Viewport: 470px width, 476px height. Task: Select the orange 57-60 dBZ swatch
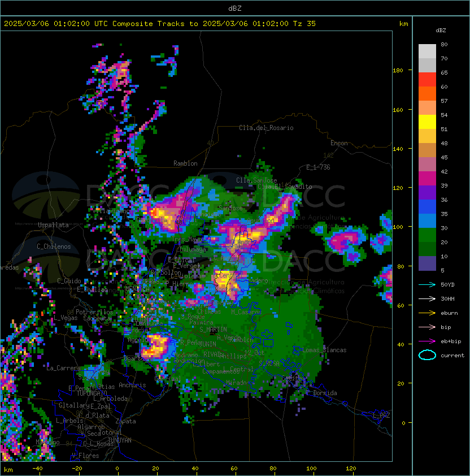[x=427, y=94]
